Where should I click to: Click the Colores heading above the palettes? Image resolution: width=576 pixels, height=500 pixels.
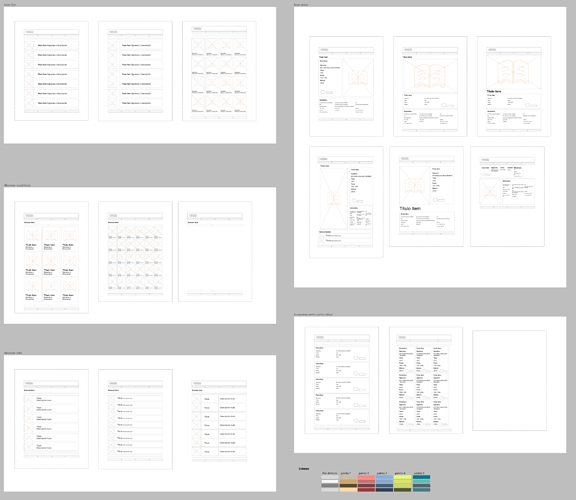(304, 469)
